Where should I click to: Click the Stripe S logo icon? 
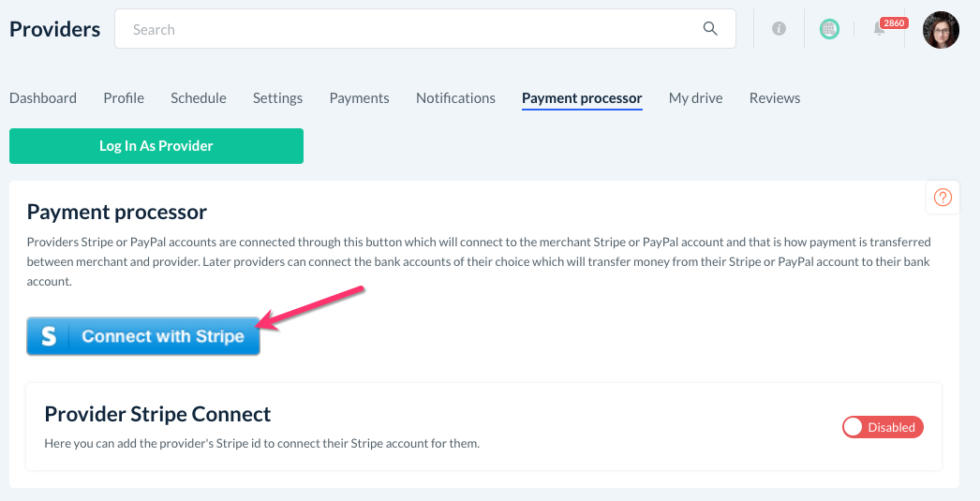click(49, 337)
